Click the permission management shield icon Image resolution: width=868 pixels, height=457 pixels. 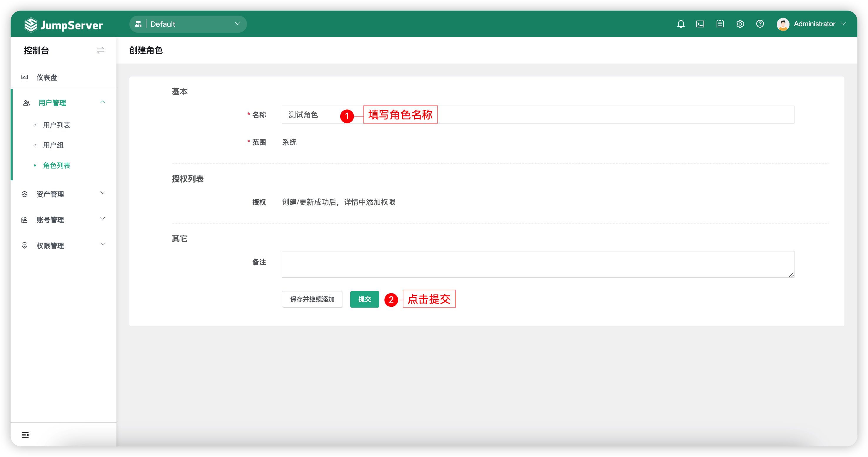coord(25,245)
